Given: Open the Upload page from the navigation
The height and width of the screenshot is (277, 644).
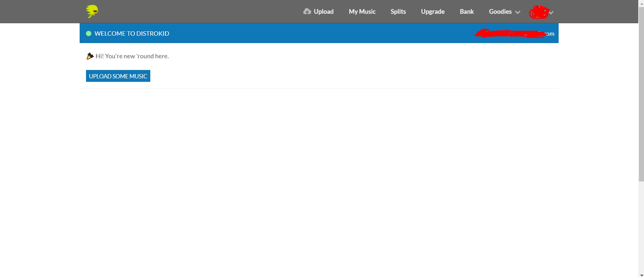Looking at the screenshot, I should (324, 11).
